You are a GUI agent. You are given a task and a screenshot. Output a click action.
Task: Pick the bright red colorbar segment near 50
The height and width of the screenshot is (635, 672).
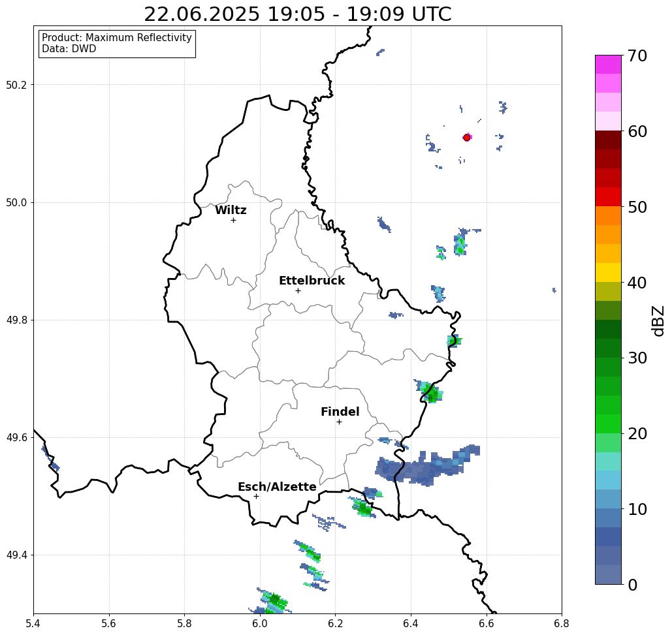click(608, 197)
